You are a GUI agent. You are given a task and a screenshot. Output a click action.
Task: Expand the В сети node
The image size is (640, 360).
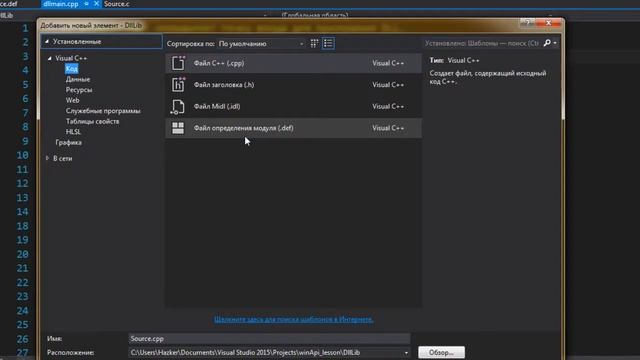(x=47, y=158)
